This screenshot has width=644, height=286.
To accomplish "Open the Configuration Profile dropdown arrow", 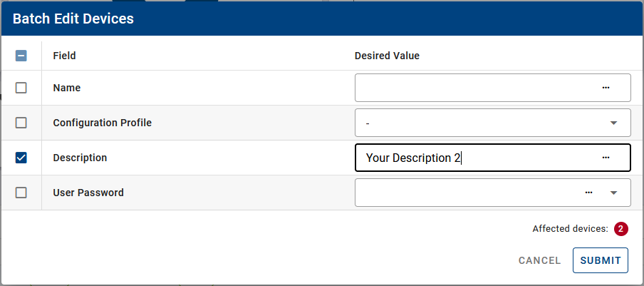I will click(613, 123).
